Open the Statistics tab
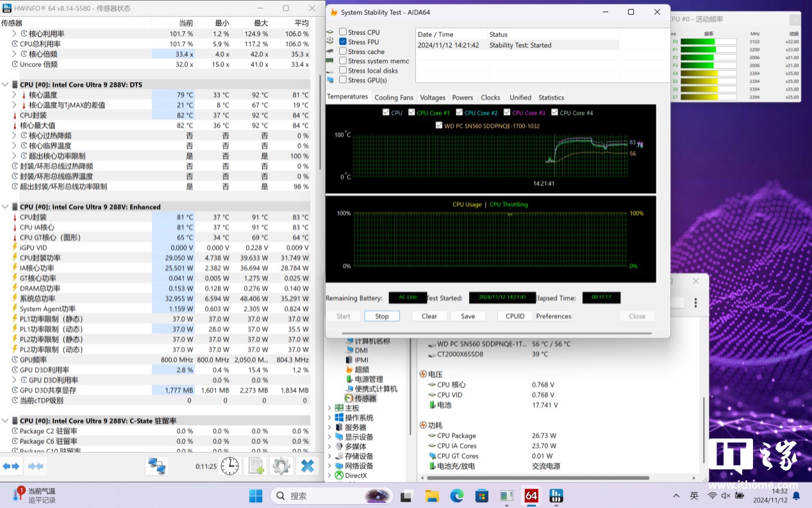 (x=551, y=97)
